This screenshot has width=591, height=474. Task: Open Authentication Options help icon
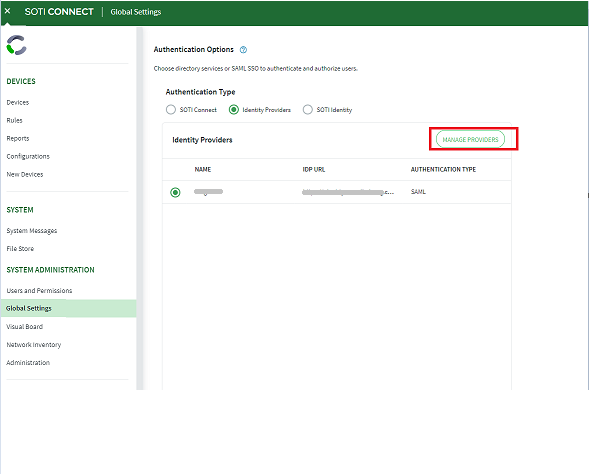[243, 50]
